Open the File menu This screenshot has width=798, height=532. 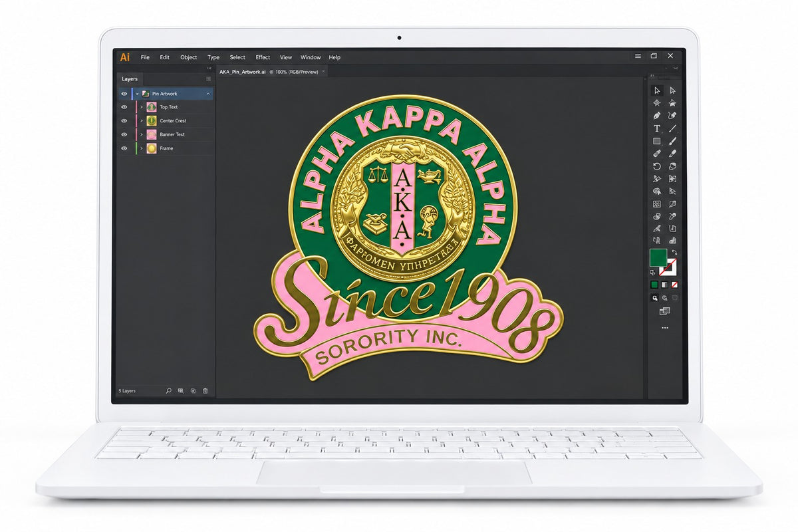pos(145,57)
